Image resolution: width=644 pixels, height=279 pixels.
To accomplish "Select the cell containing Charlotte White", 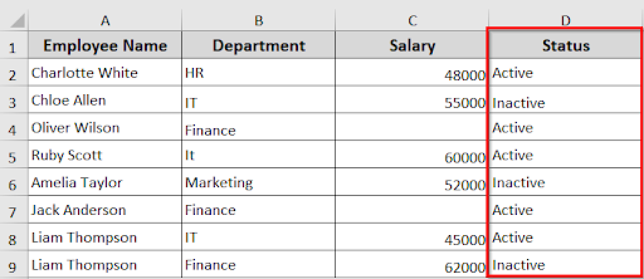I will [x=105, y=73].
